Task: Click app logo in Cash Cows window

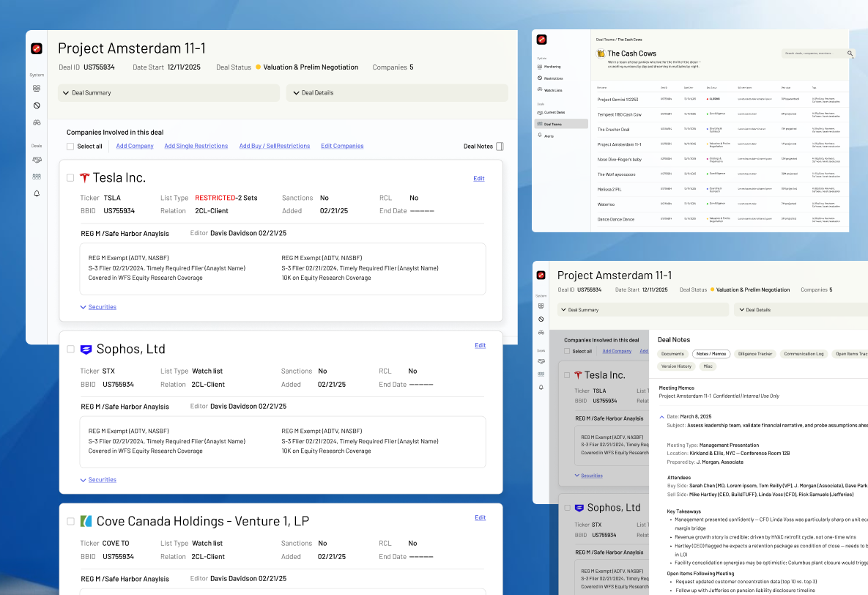Action: [541, 40]
